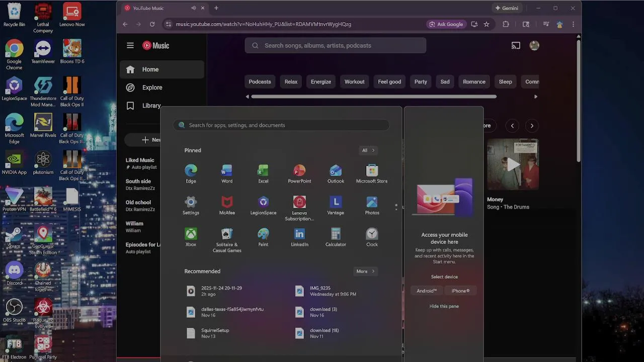Open Gemini button in Chrome title bar
Image resolution: width=644 pixels, height=362 pixels.
click(507, 8)
